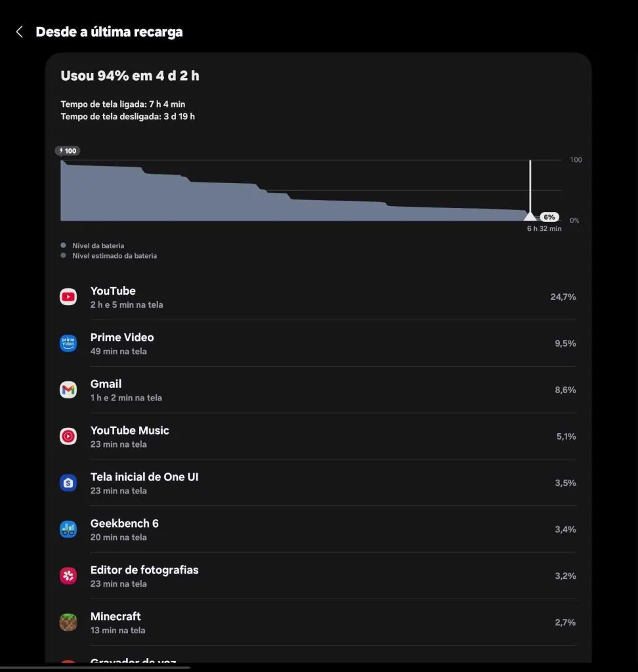This screenshot has width=638, height=672.
Task: Tap the 6% battery level badge
Action: tap(549, 217)
